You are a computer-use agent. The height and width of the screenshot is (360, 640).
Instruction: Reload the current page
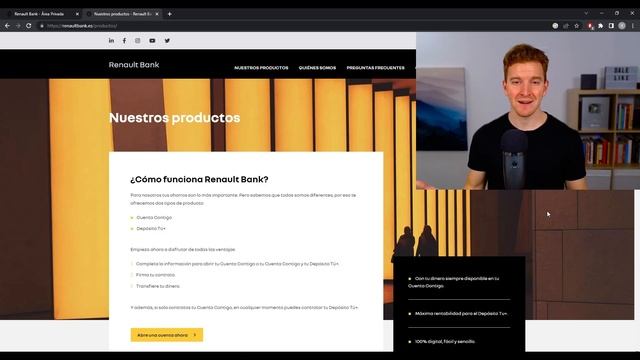coord(29,26)
